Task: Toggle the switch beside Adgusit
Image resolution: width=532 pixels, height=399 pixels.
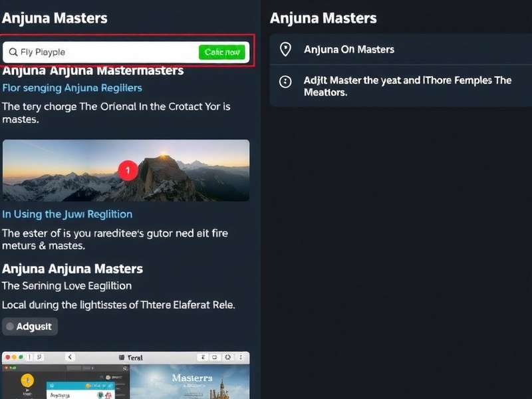Action: click(x=9, y=327)
